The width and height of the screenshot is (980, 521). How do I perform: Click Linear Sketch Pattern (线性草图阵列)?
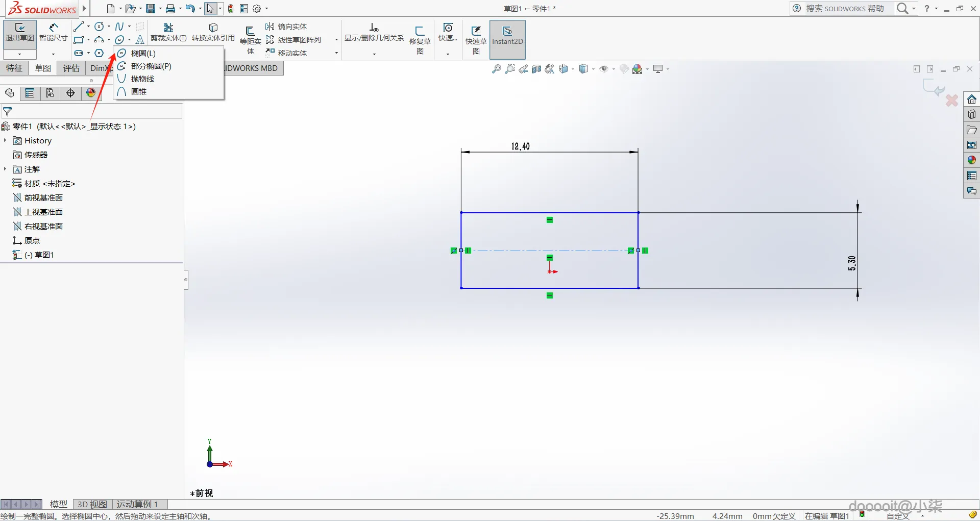tap(293, 40)
